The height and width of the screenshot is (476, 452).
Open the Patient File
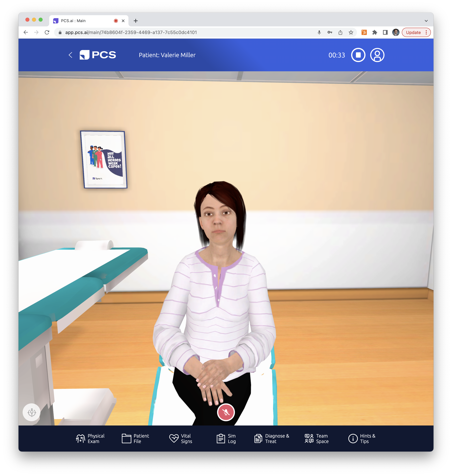point(135,438)
